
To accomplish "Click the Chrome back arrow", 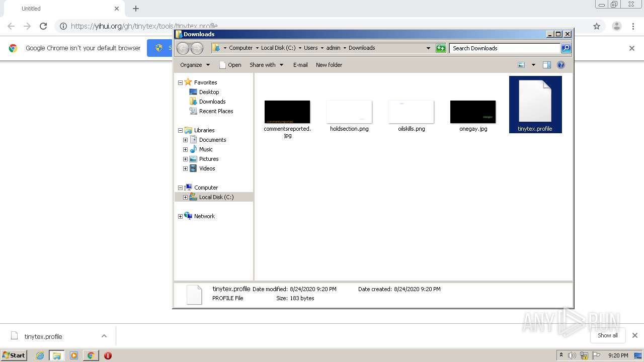I will (x=11, y=26).
